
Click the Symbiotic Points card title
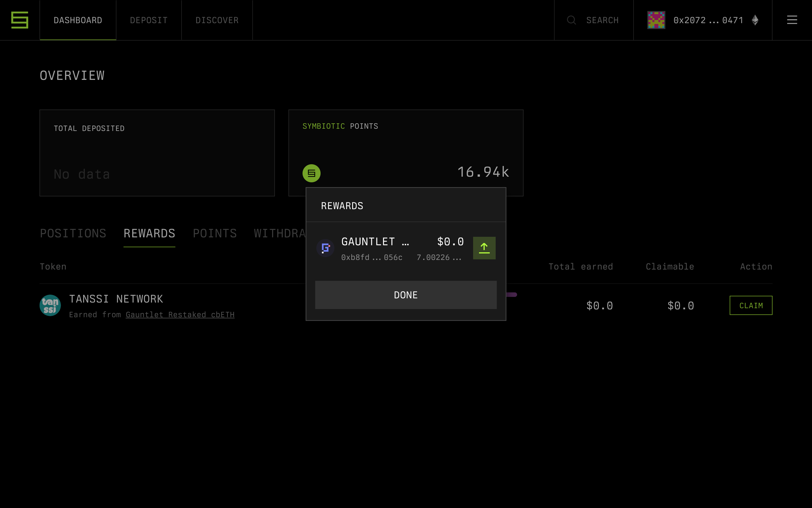[x=340, y=126]
